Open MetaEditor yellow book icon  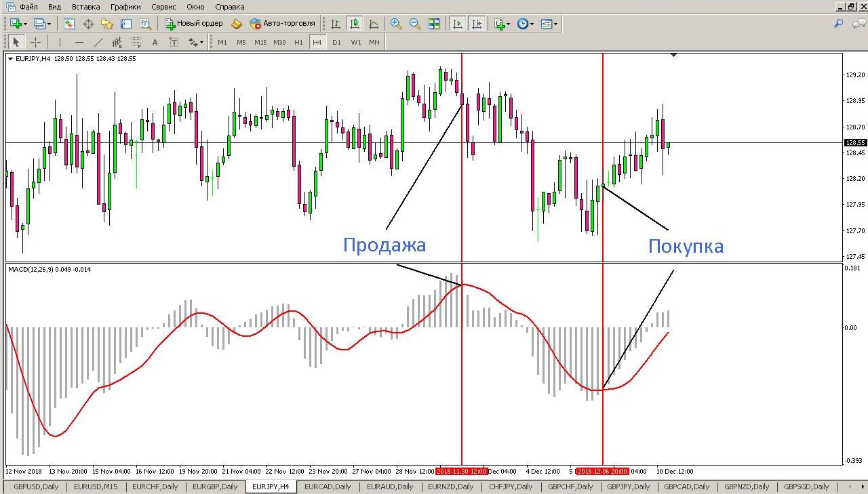[x=236, y=24]
